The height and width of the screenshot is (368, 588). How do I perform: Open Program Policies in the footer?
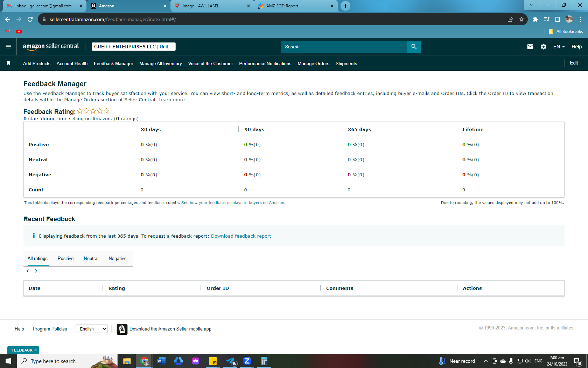click(x=50, y=329)
